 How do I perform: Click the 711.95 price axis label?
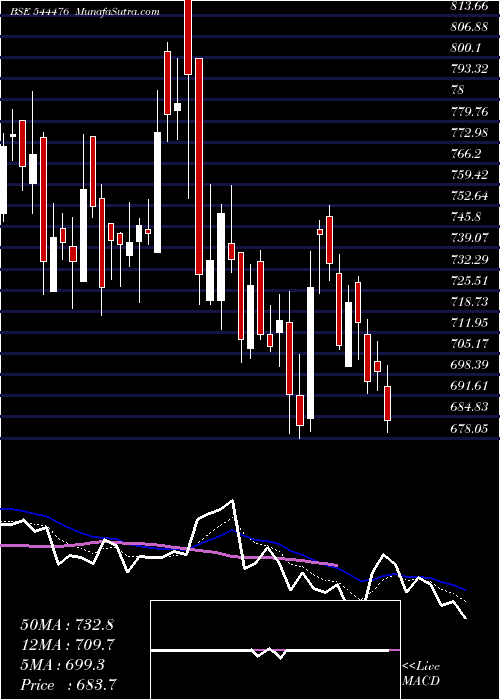pyautogui.click(x=469, y=322)
